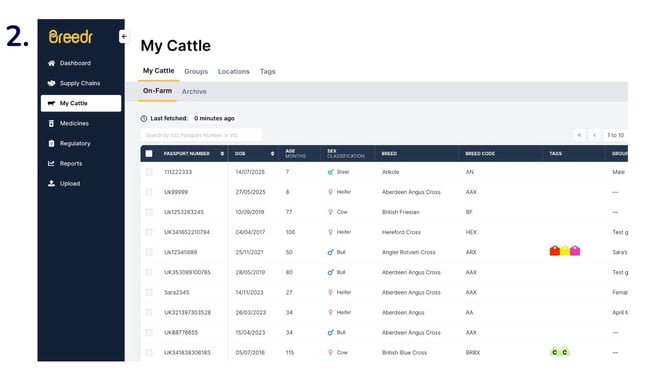The width and height of the screenshot is (670, 387).
Task: Sort by DOB using sort arrows
Action: [x=273, y=154]
